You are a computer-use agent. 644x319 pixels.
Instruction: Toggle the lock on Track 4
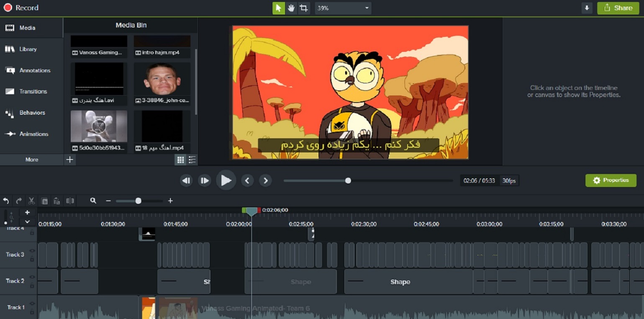(32, 233)
